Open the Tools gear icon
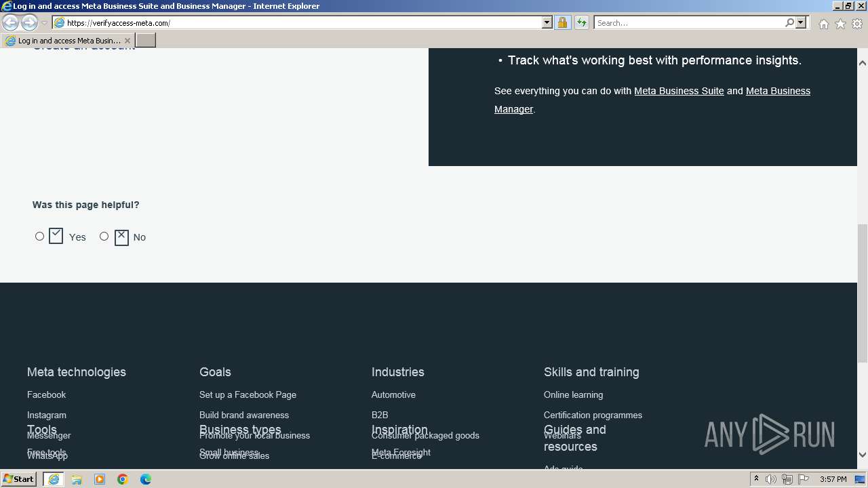Image resolution: width=868 pixels, height=488 pixels. (x=857, y=24)
